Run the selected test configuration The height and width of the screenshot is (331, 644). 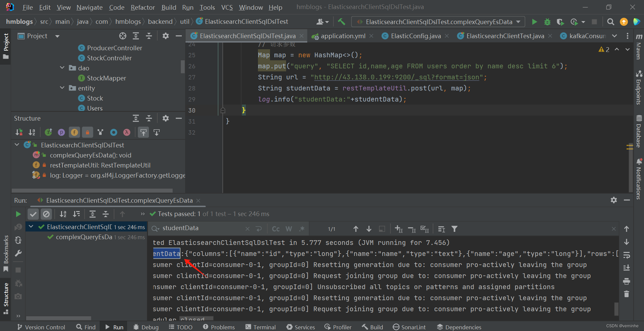[x=534, y=22]
